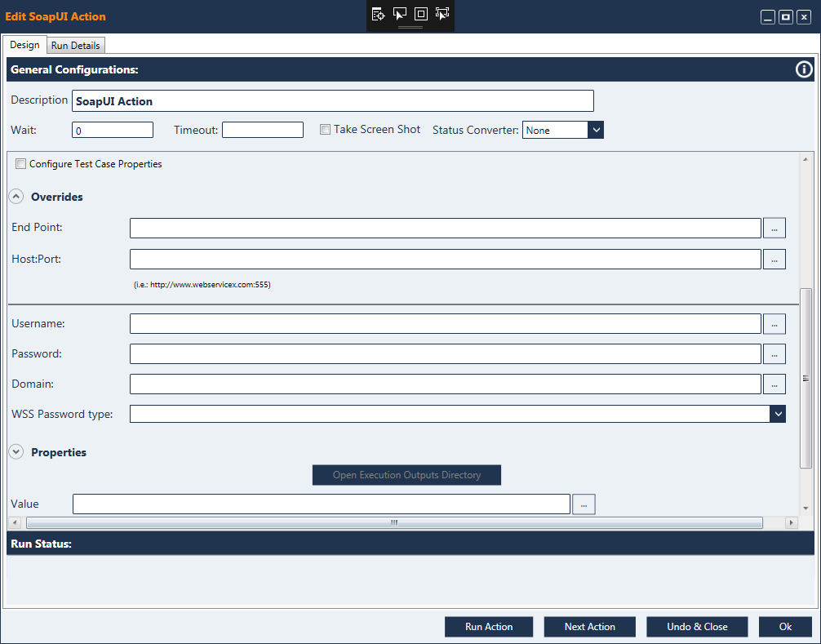Click the horizontal scrollbar right arrow
The height and width of the screenshot is (644, 821).
pyautogui.click(x=791, y=522)
